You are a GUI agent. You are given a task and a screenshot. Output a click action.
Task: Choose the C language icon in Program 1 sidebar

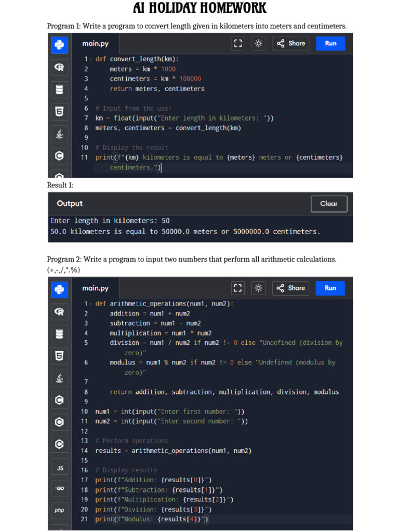coord(59,156)
